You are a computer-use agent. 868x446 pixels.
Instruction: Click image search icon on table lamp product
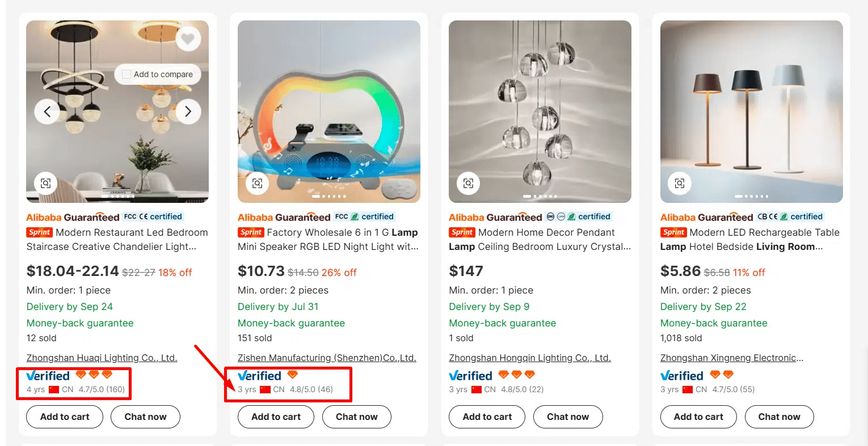(680, 183)
